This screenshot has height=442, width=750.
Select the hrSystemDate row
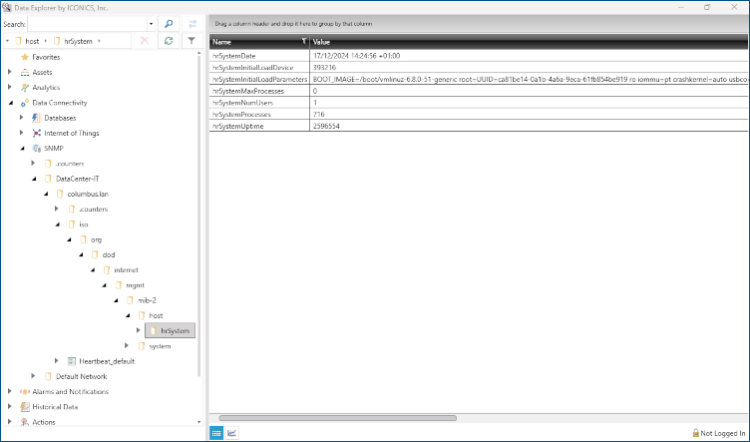[479, 56]
